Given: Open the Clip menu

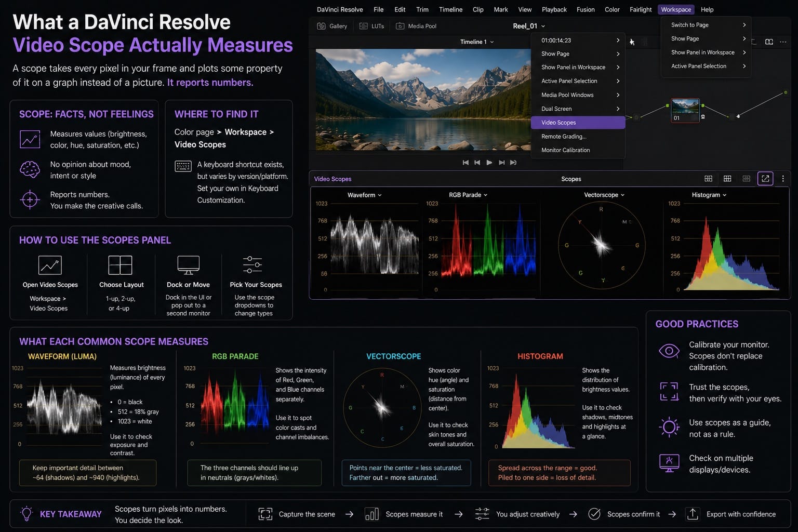Looking at the screenshot, I should click(x=478, y=9).
